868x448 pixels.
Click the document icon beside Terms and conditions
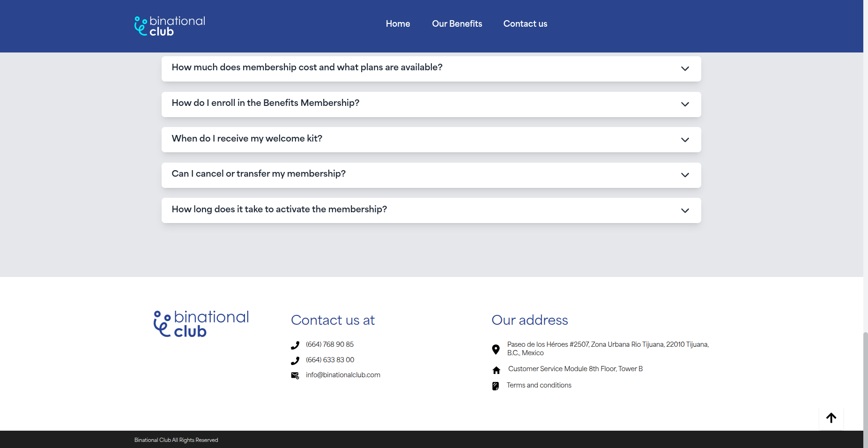[x=496, y=386]
